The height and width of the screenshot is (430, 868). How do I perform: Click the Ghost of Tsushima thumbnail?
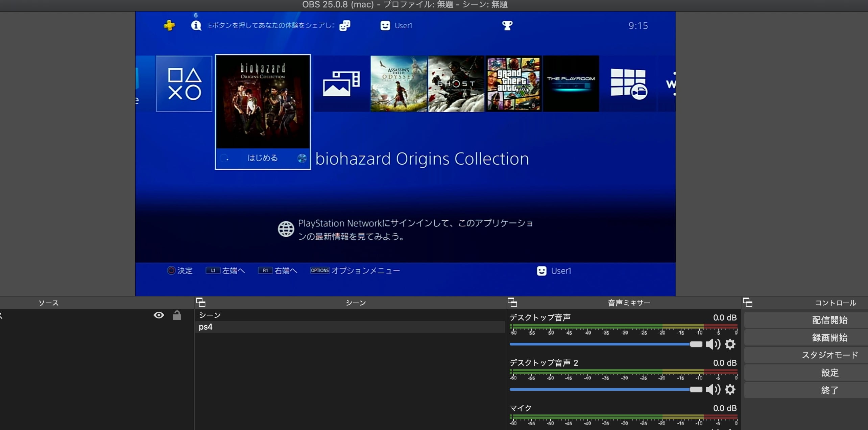coord(456,84)
